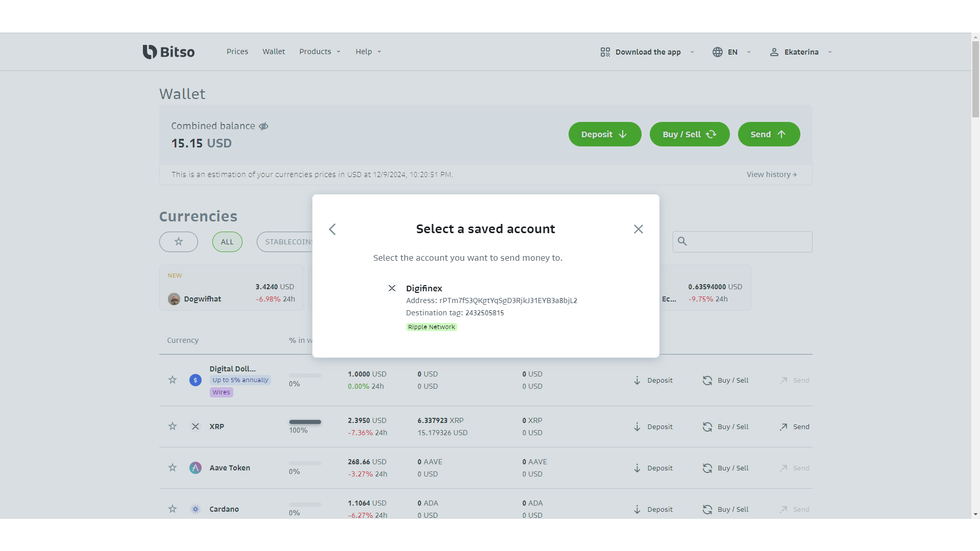Click Deposit arrow icon in Digital Dollar row
The width and height of the screenshot is (980, 551).
(637, 381)
